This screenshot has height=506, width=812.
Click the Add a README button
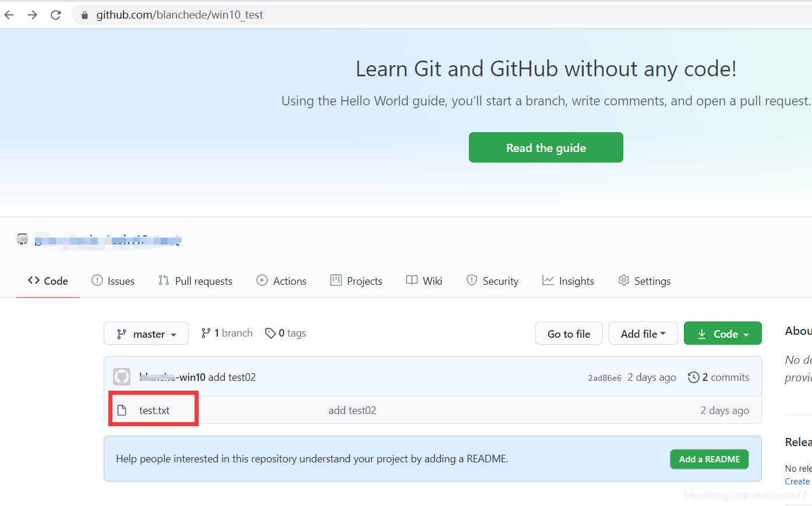coord(709,459)
